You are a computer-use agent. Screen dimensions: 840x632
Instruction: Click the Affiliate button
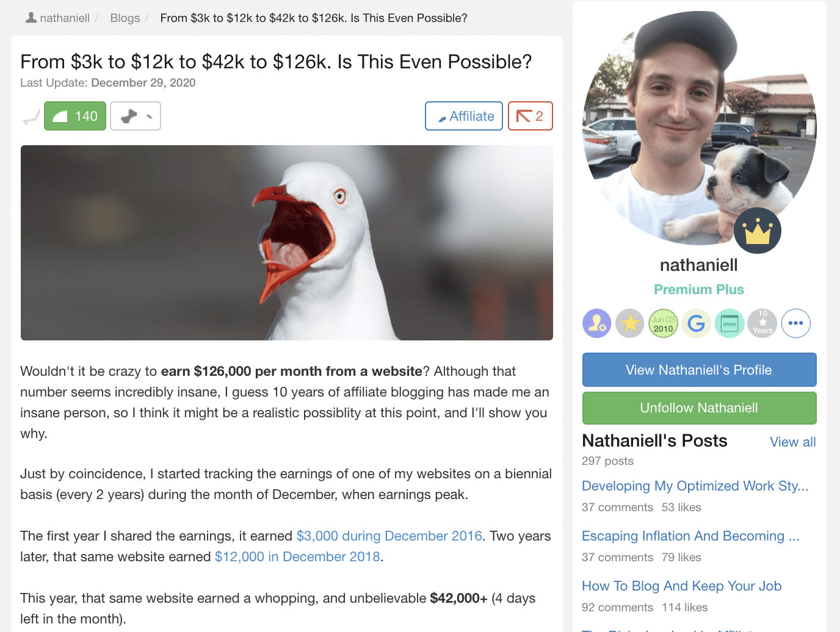pyautogui.click(x=464, y=116)
